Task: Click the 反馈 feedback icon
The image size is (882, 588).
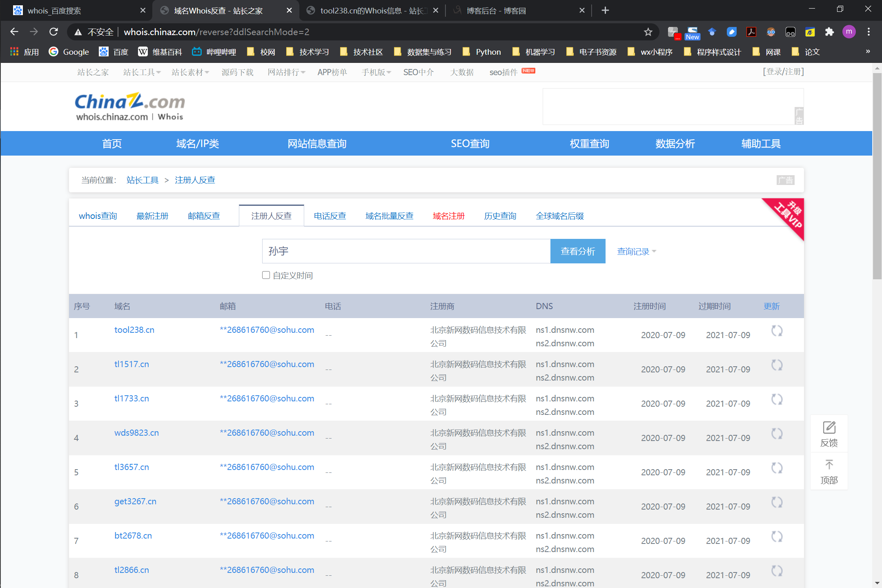Action: pos(829,428)
